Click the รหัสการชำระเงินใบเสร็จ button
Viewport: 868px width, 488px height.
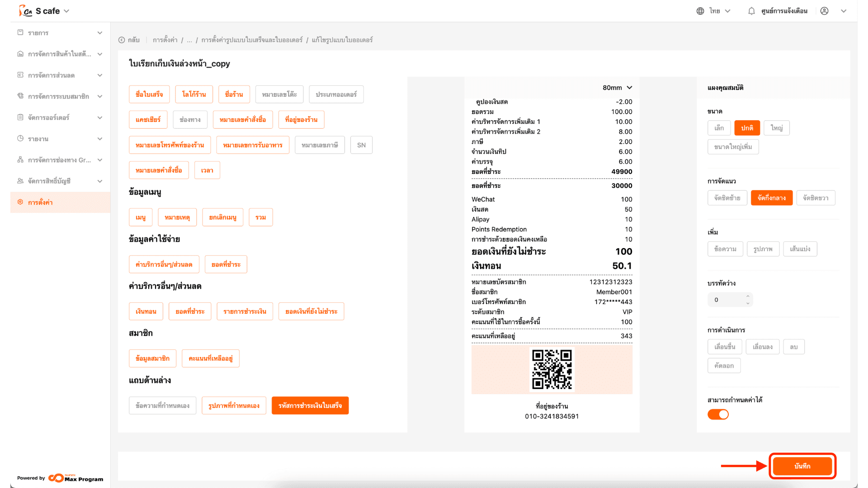click(x=310, y=405)
